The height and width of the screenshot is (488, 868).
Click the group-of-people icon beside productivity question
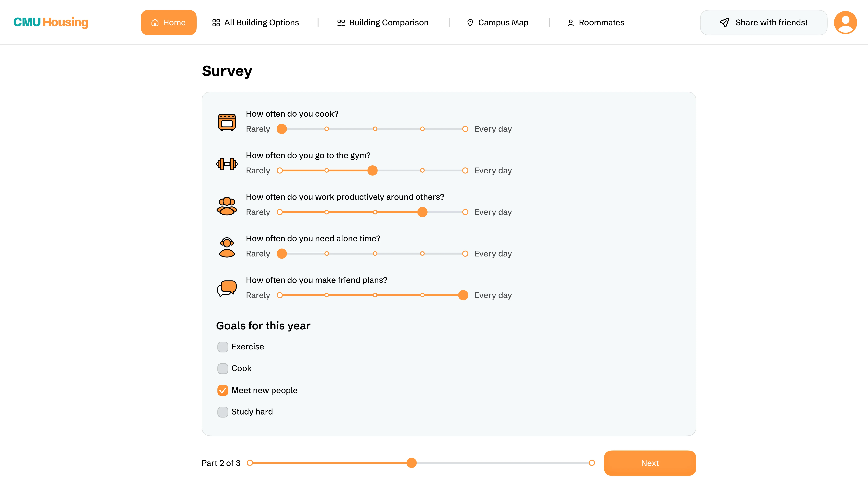pos(227,206)
